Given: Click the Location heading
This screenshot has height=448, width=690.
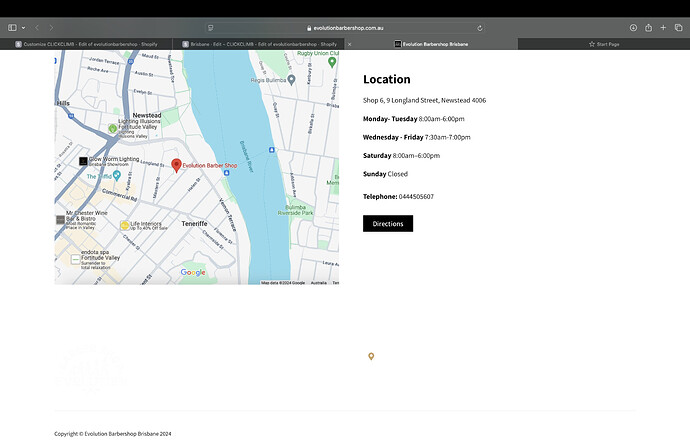Looking at the screenshot, I should click(386, 79).
